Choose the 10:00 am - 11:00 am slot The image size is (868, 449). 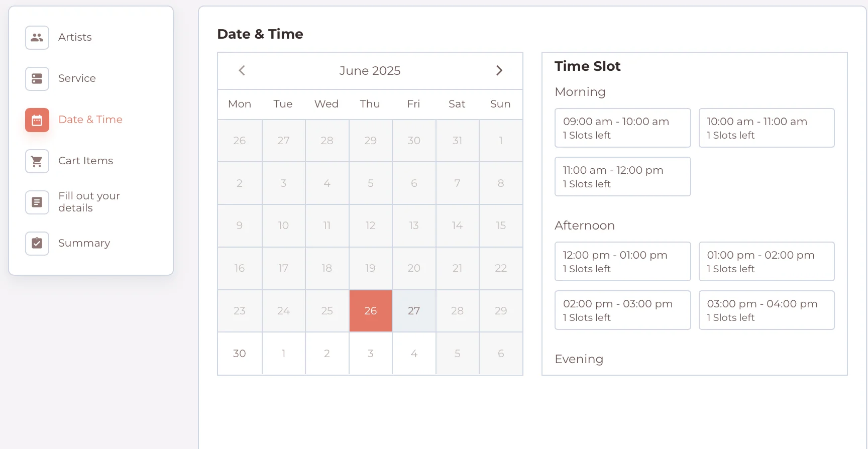766,128
